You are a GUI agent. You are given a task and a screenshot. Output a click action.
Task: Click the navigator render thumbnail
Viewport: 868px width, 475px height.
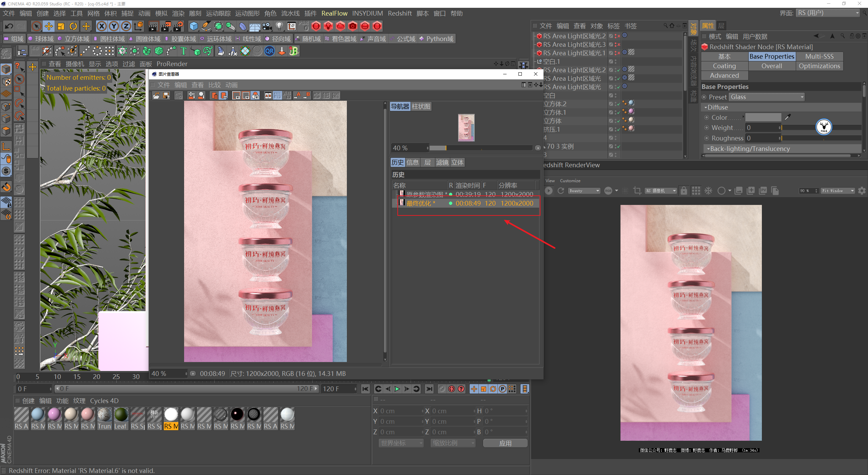(466, 127)
